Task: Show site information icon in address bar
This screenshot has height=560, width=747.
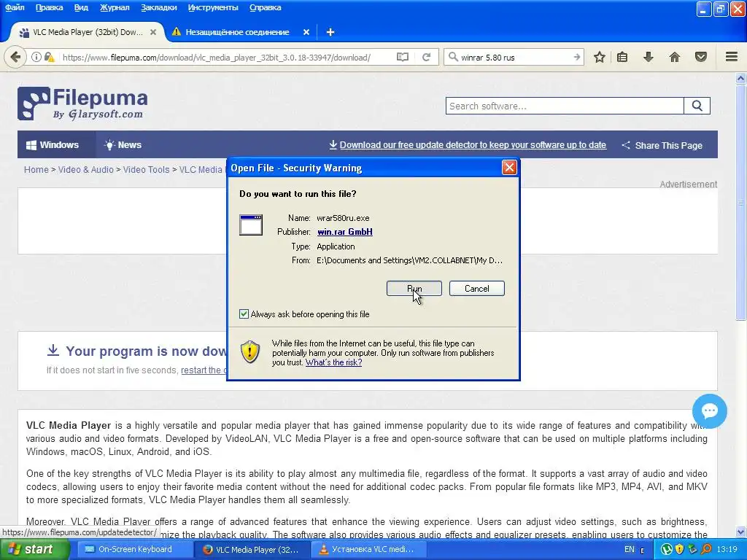Action: coord(36,58)
